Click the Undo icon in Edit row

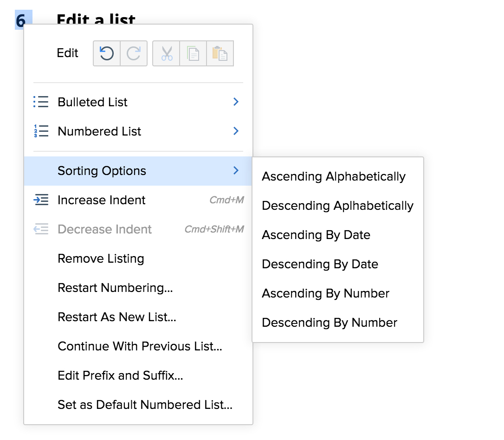point(107,53)
